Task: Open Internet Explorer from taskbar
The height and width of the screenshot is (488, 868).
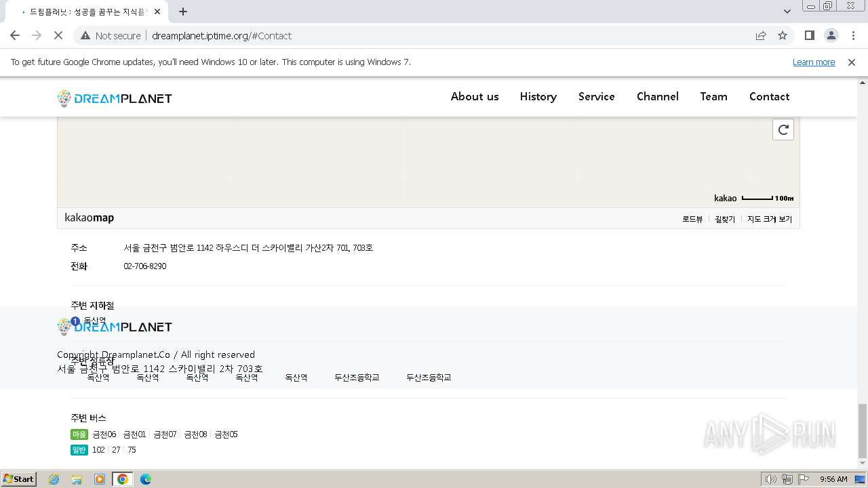Action: [54, 479]
